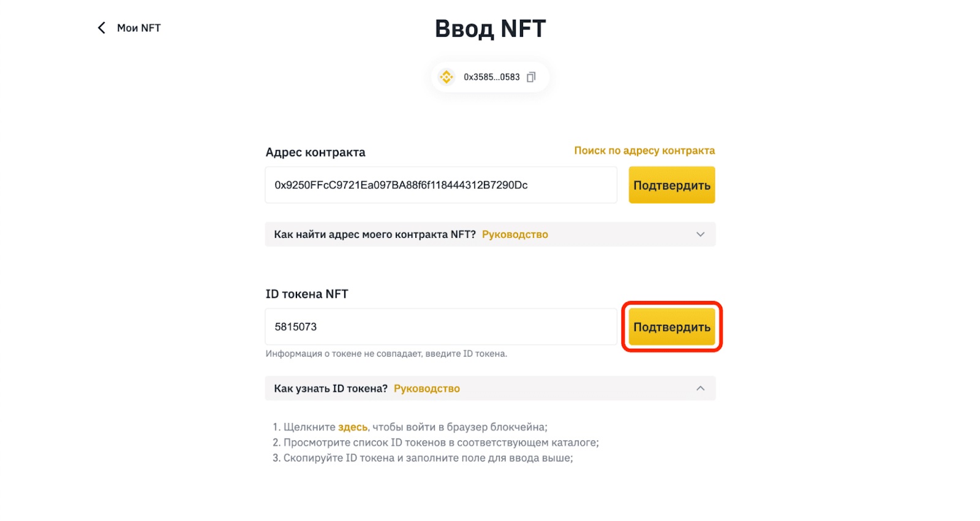This screenshot has height=521, width=980.
Task: Click Подтвердить next to the contract address
Action: click(x=671, y=184)
